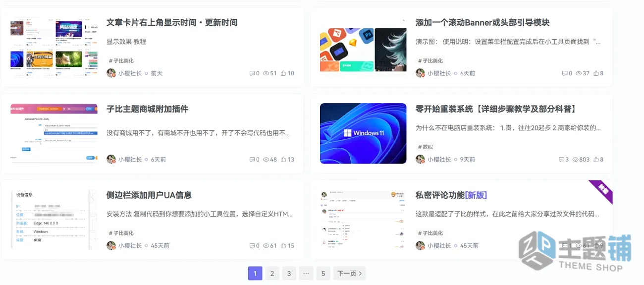
Task: Click 9天前 timestamp on 重装系统 card
Action: tap(468, 160)
